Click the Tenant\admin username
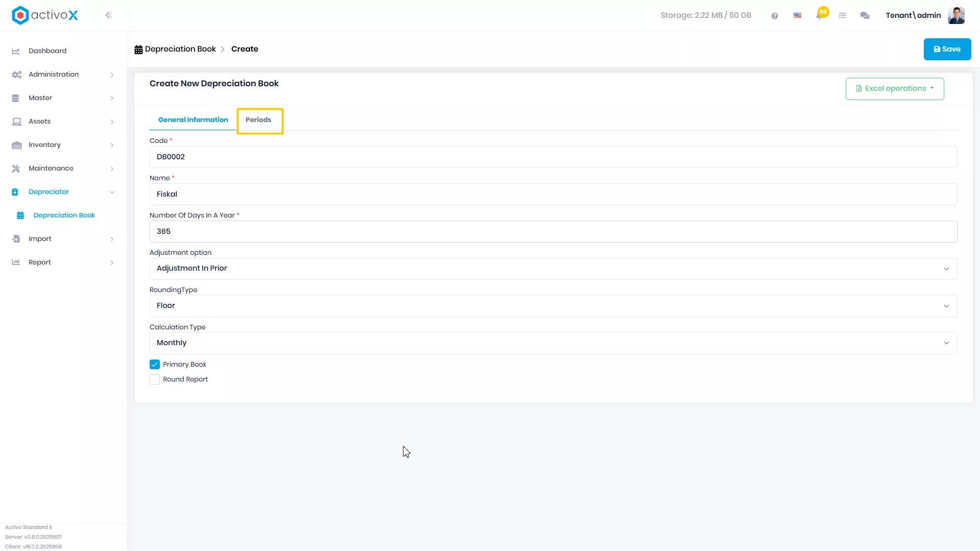Image resolution: width=980 pixels, height=551 pixels. click(913, 16)
